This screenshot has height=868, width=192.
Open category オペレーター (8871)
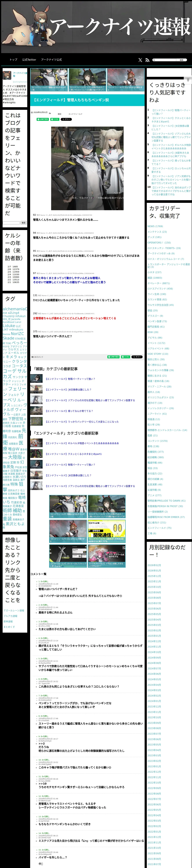coord(159,283)
